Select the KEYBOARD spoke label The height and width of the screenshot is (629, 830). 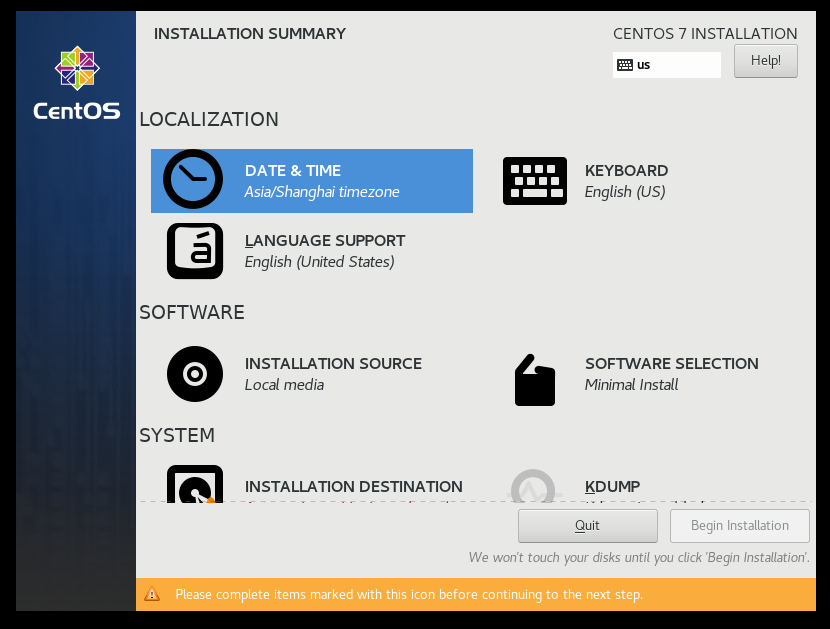click(626, 171)
